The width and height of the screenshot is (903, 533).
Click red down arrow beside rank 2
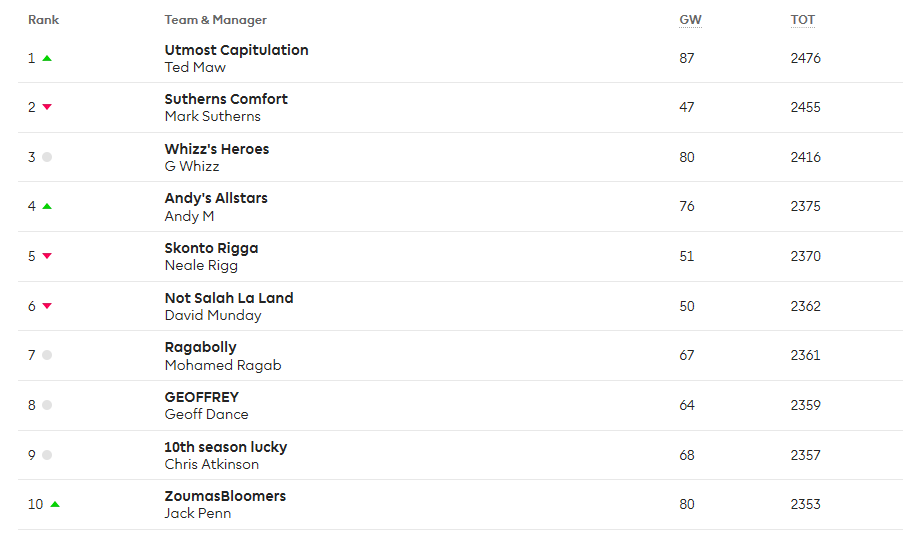pyautogui.click(x=47, y=107)
